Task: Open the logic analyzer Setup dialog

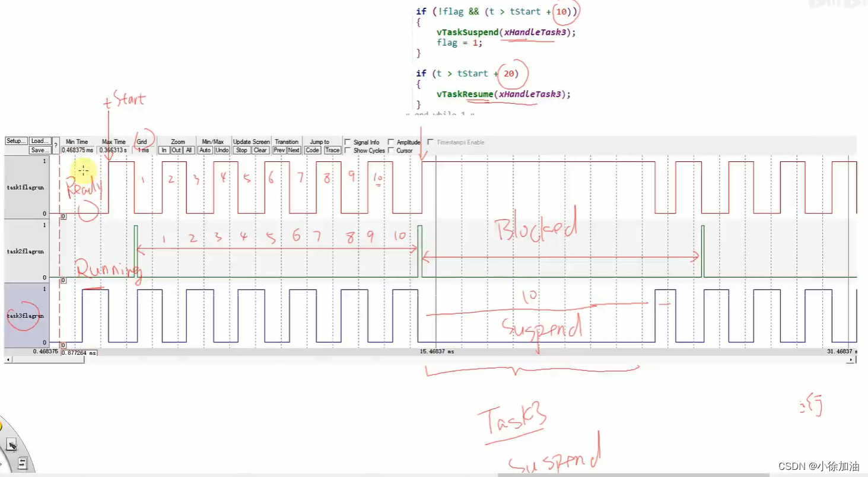Action: tap(16, 141)
